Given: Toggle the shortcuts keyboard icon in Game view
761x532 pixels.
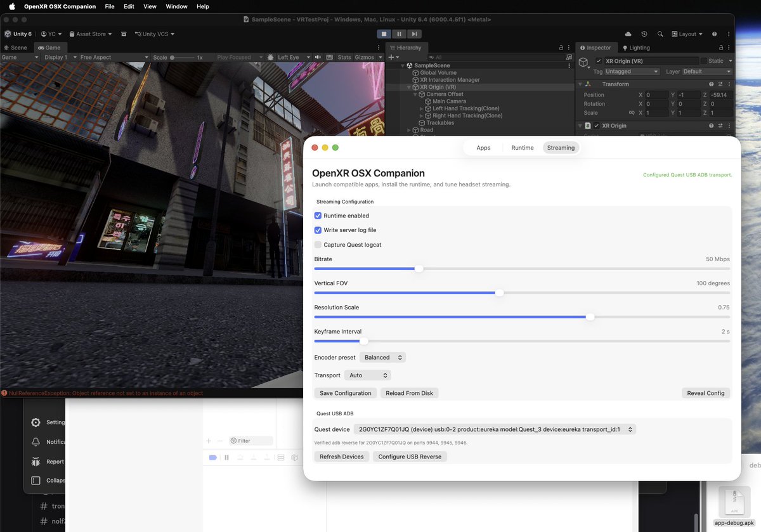Looking at the screenshot, I should coord(329,57).
